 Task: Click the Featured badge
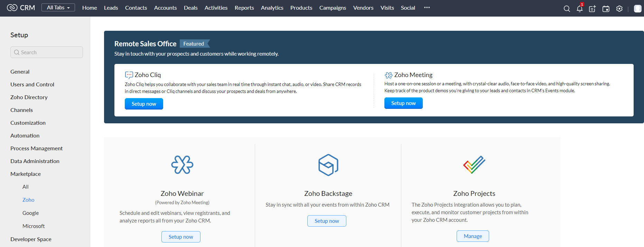(x=194, y=44)
